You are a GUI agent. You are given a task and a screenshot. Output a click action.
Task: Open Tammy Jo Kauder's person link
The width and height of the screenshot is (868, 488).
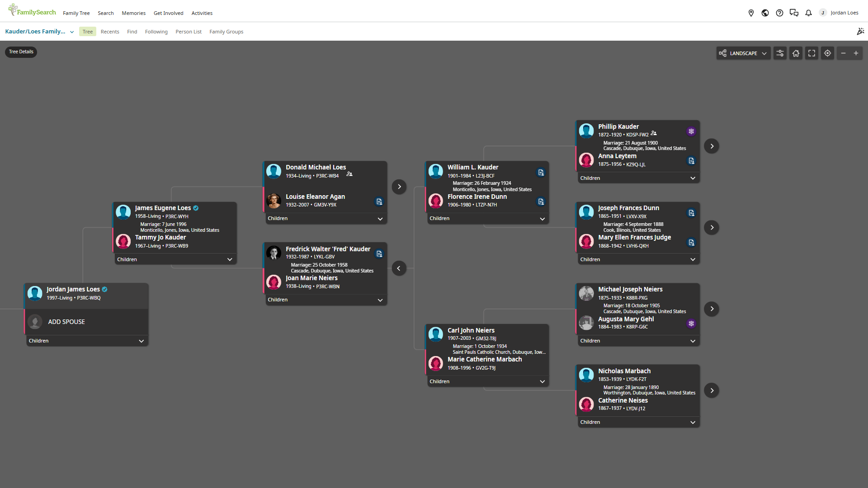coord(160,237)
